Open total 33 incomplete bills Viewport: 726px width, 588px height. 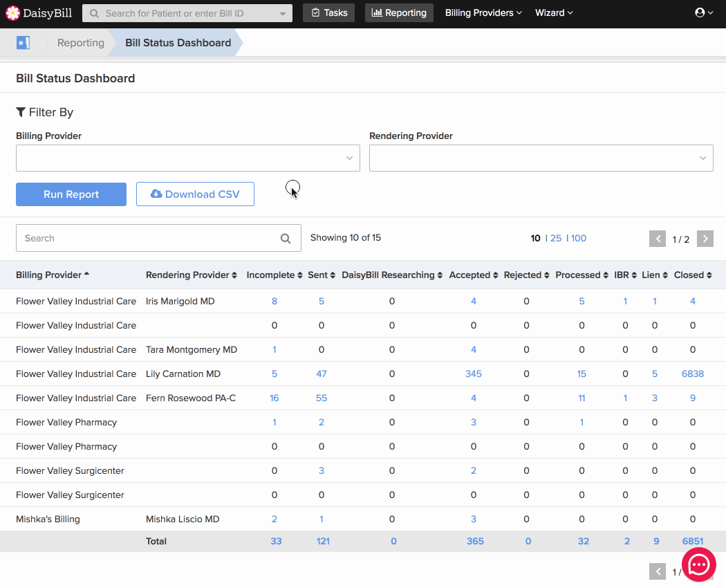[x=276, y=541]
